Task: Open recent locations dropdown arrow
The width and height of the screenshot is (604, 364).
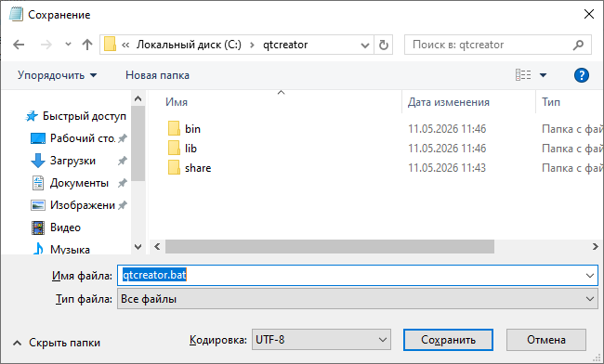Action: [68, 45]
